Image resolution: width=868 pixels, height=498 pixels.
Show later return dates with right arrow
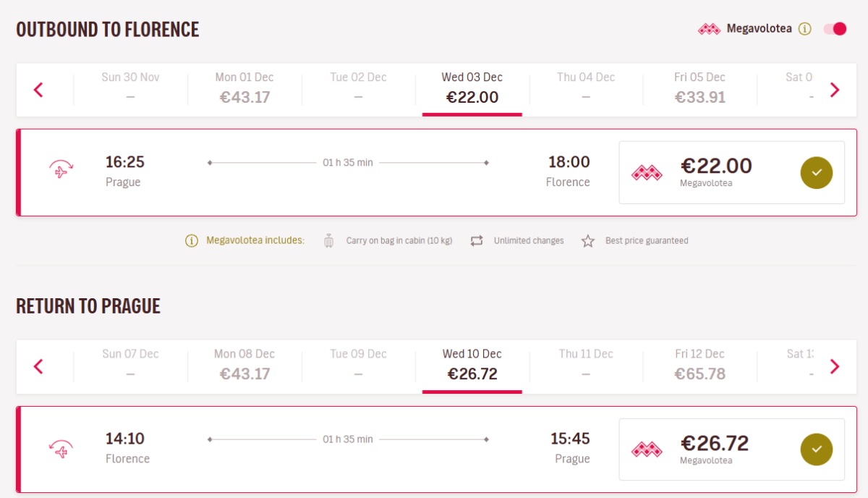835,366
